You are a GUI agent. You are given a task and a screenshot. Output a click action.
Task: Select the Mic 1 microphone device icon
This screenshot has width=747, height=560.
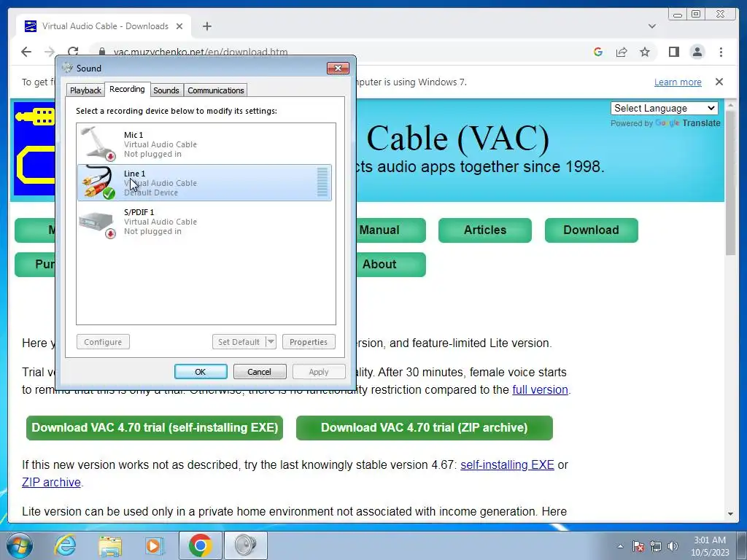coord(98,144)
